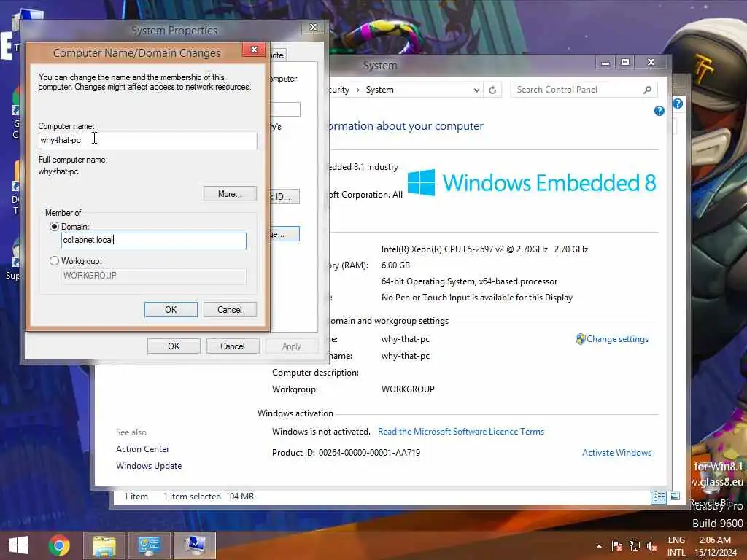
Task: Click the 6.00 GB RAM value
Action: 395,265
